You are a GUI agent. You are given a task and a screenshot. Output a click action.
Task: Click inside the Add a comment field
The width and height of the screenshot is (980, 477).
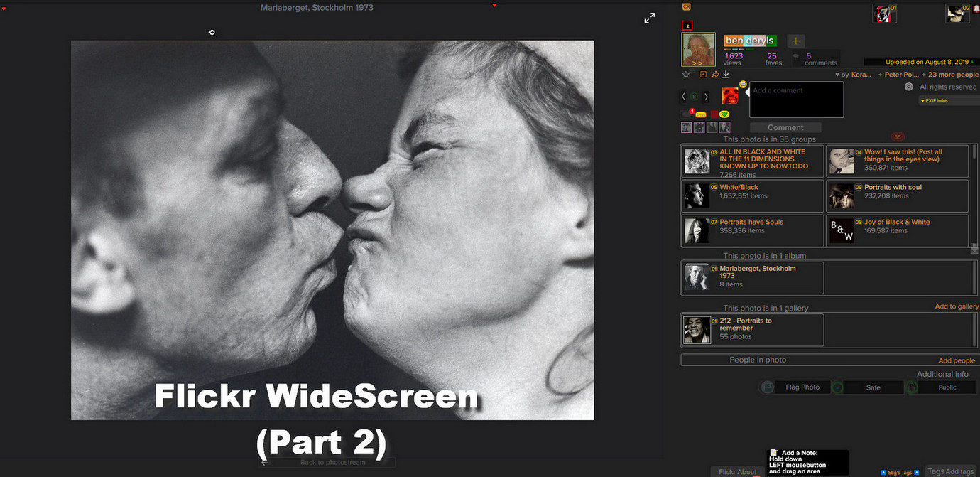(795, 98)
